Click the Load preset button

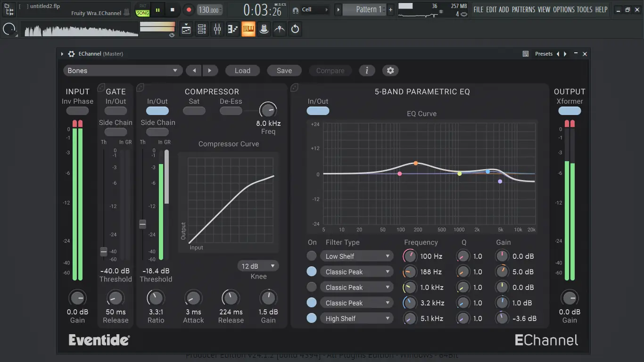pos(242,71)
